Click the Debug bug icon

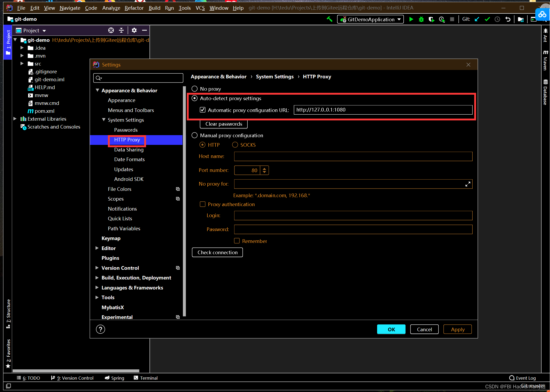421,19
